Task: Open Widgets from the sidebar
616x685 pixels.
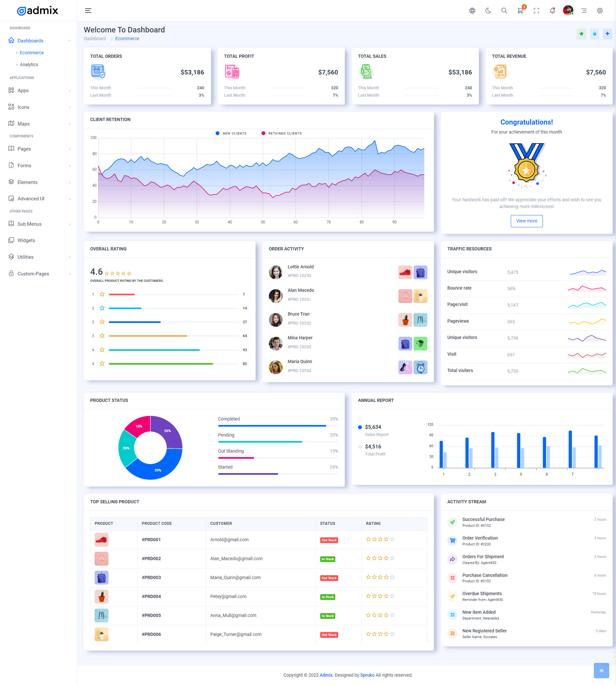Action: [26, 240]
